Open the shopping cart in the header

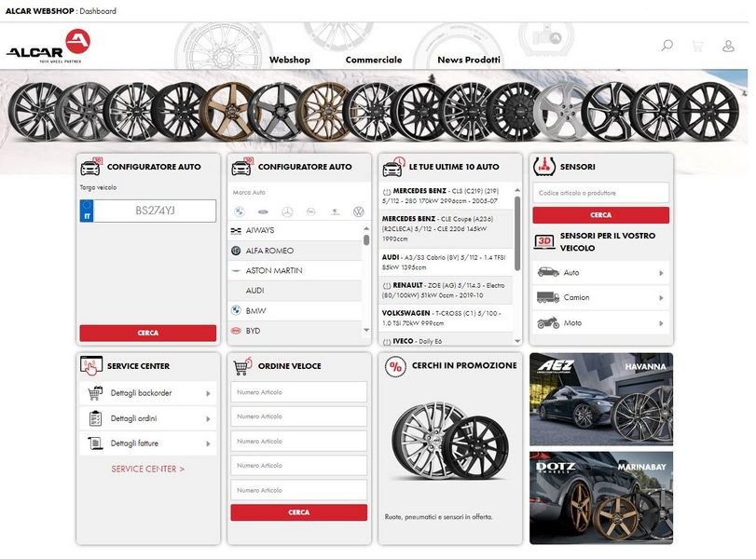tap(697, 46)
